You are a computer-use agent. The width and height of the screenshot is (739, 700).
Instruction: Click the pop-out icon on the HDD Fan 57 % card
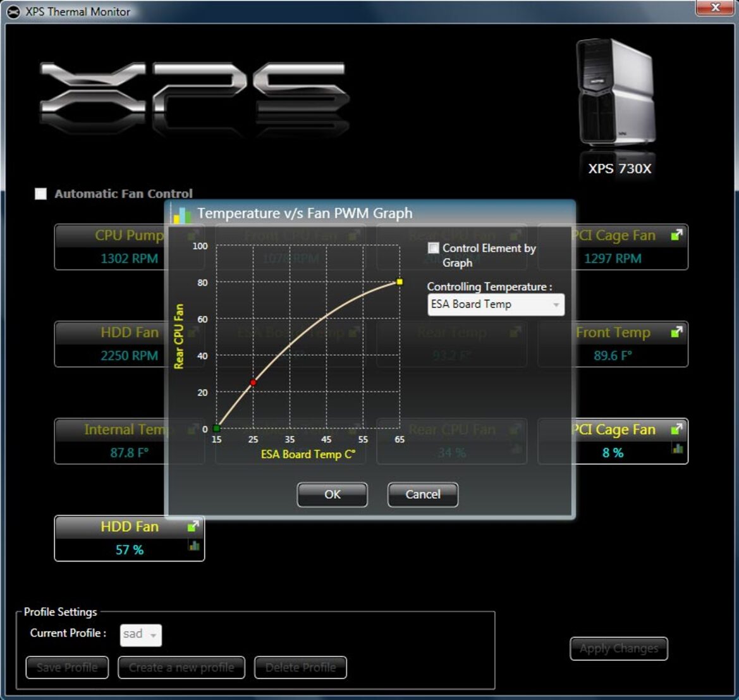tap(193, 526)
